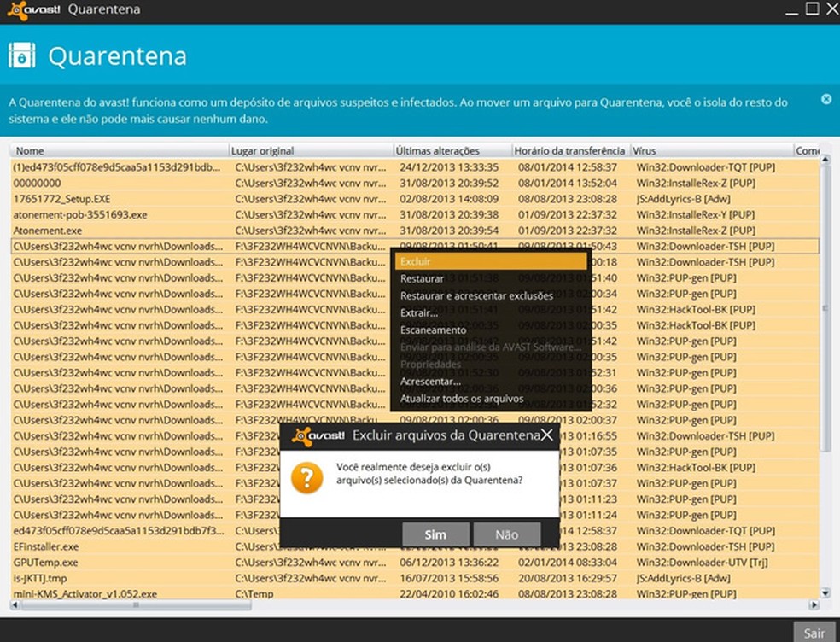The image size is (840, 642).
Task: Click the C:\Temp original location cell
Action: [x=254, y=594]
